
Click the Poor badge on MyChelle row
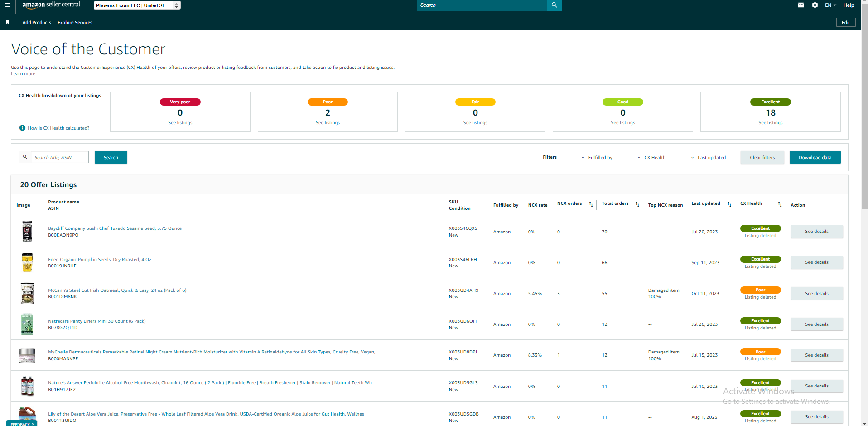(x=760, y=352)
